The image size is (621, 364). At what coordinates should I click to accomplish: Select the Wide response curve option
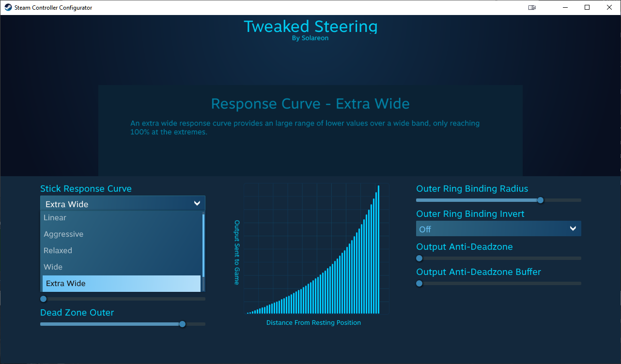click(x=122, y=267)
